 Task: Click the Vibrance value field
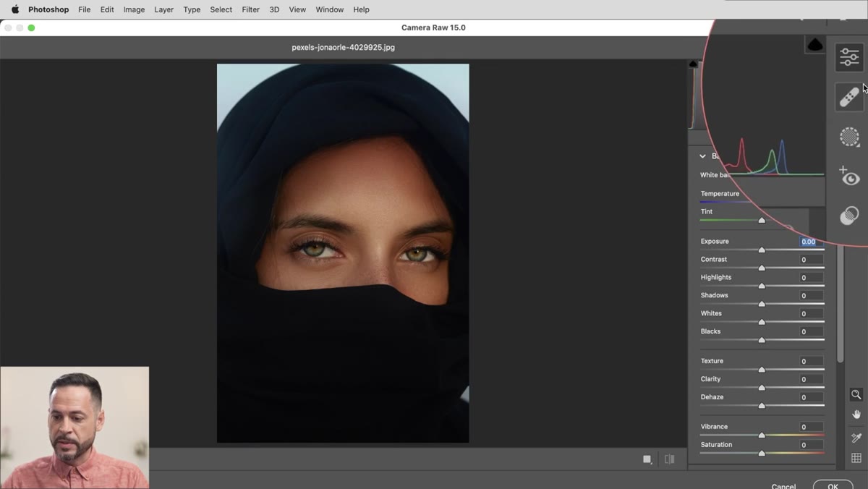(x=811, y=428)
